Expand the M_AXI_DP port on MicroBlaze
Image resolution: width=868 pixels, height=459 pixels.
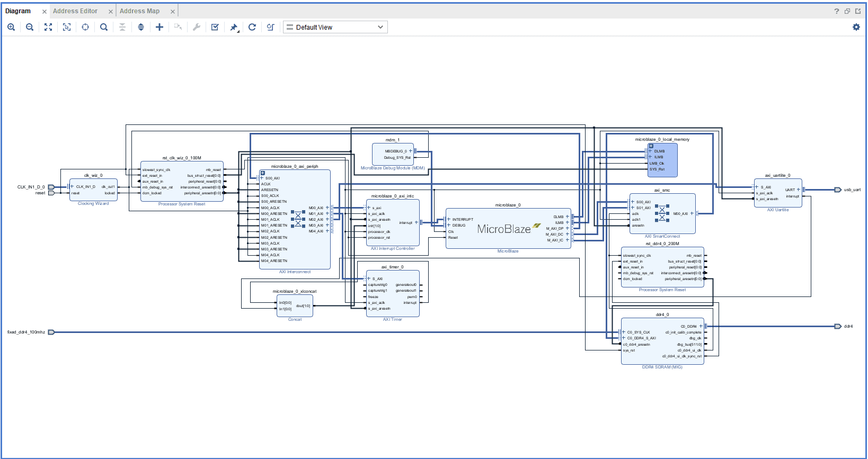[567, 228]
